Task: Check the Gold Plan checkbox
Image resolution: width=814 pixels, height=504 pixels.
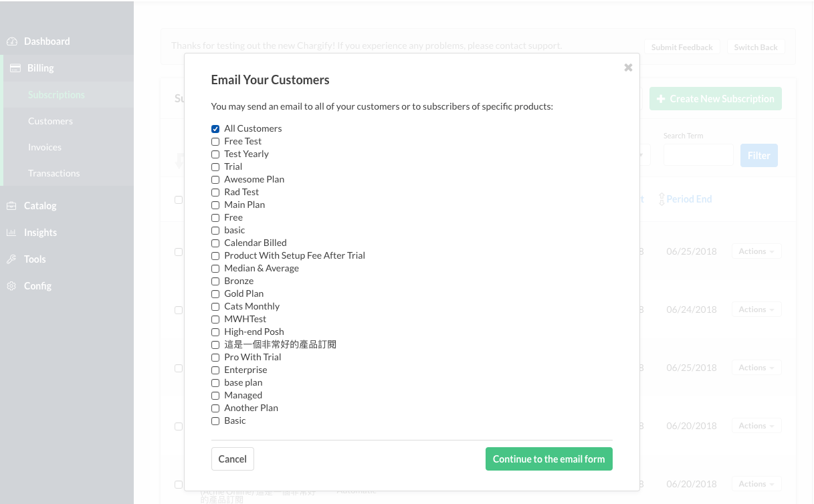Action: click(215, 294)
